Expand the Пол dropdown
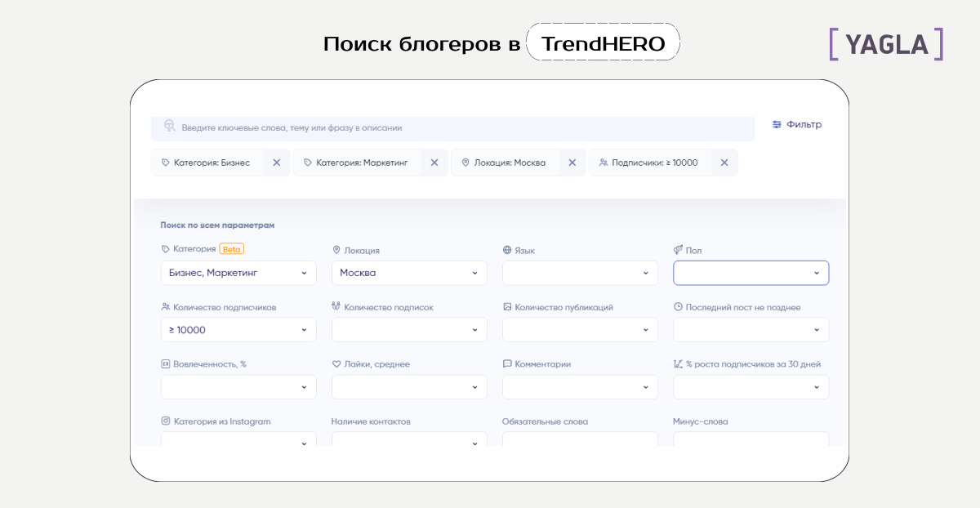Image resolution: width=980 pixels, height=508 pixels. (751, 273)
